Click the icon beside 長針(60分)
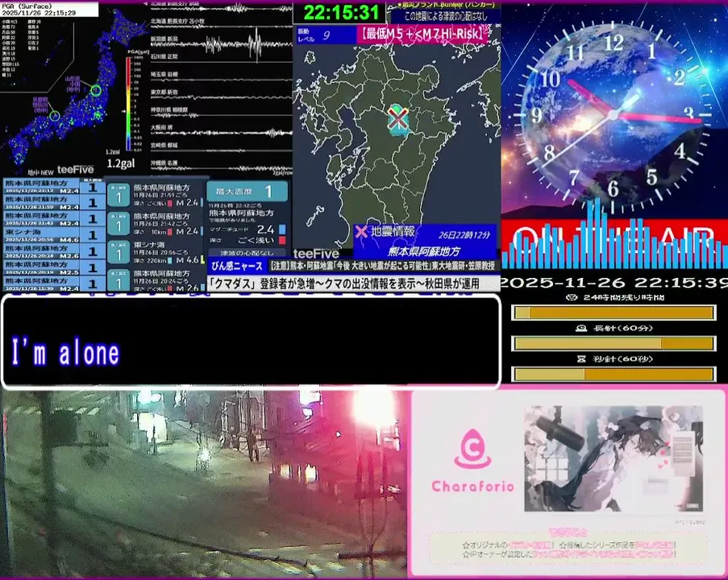 (580, 329)
